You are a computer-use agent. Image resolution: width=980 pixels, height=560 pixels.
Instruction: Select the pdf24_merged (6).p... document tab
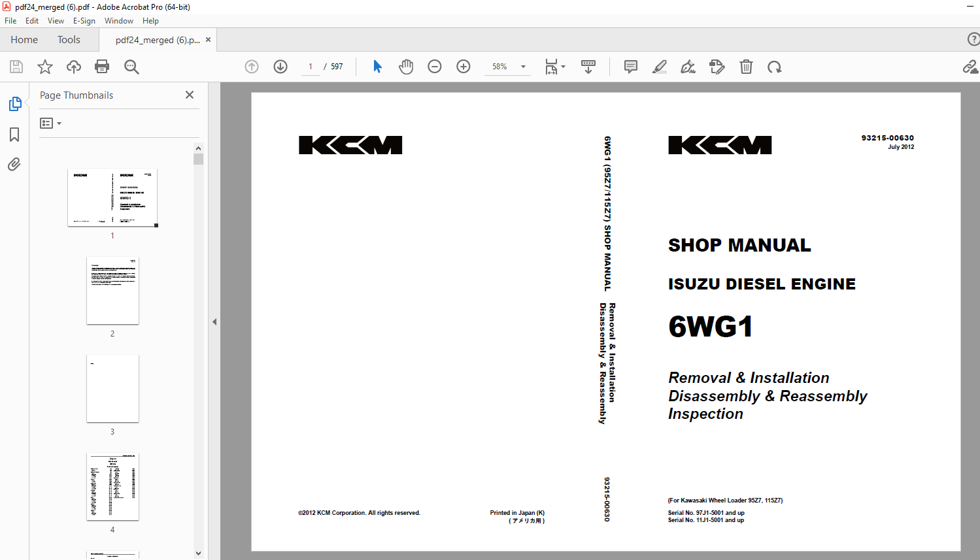coord(158,40)
